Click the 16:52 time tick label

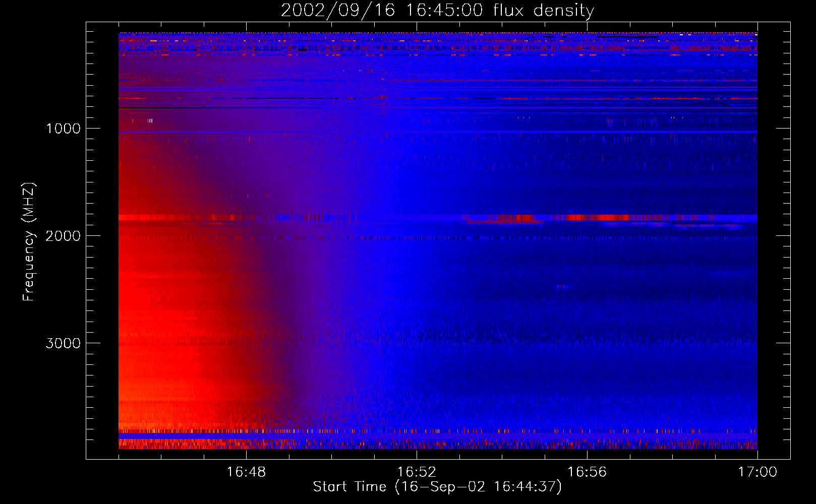click(417, 472)
